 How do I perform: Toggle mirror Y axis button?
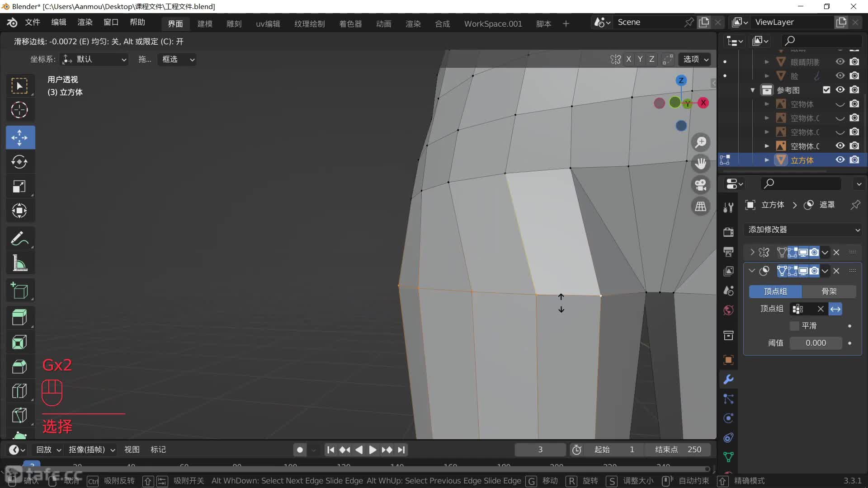tap(640, 59)
